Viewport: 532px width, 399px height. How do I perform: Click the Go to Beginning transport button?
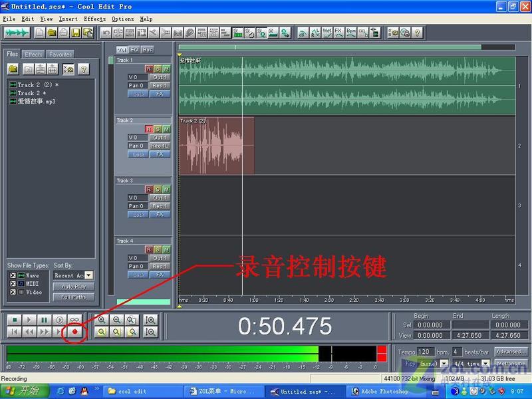coord(14,332)
